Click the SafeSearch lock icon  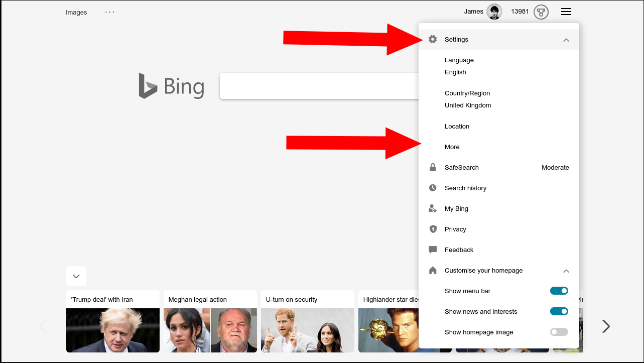[433, 167]
